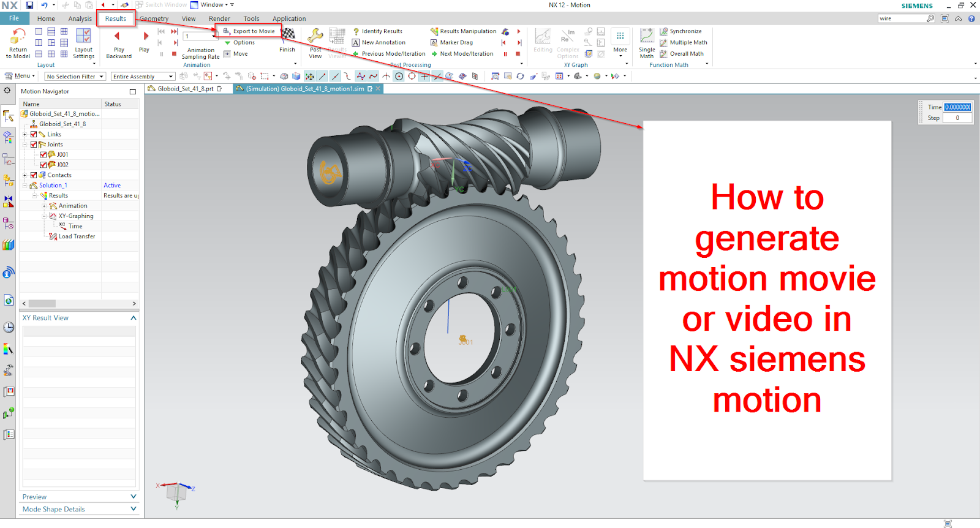Toggle the Contacts checkbox

[x=34, y=175]
